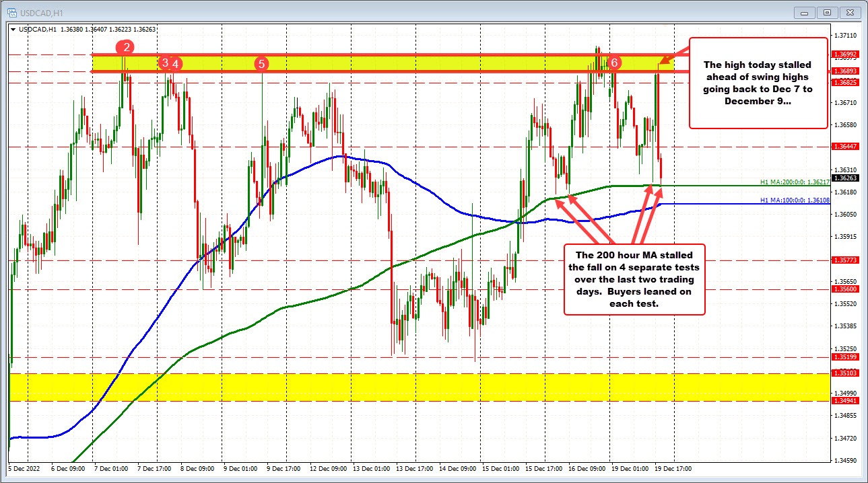
Task: Select the H1 MA:100:0:0: 1.36108 label
Action: pyautogui.click(x=794, y=200)
